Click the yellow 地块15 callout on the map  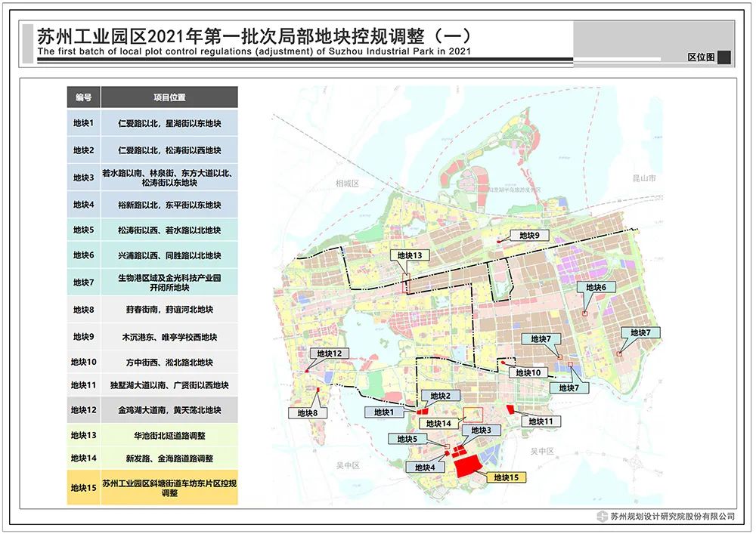(x=506, y=477)
